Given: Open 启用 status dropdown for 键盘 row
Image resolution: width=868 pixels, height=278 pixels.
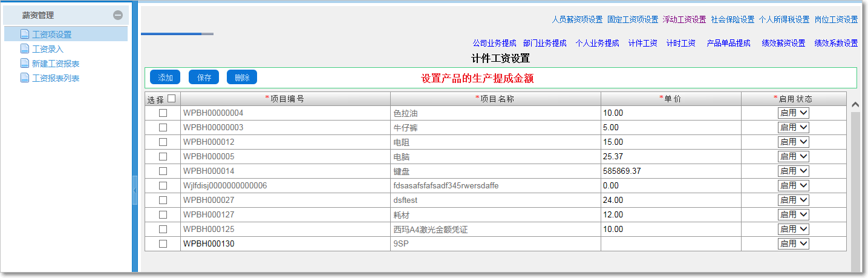Looking at the screenshot, I should tap(793, 171).
